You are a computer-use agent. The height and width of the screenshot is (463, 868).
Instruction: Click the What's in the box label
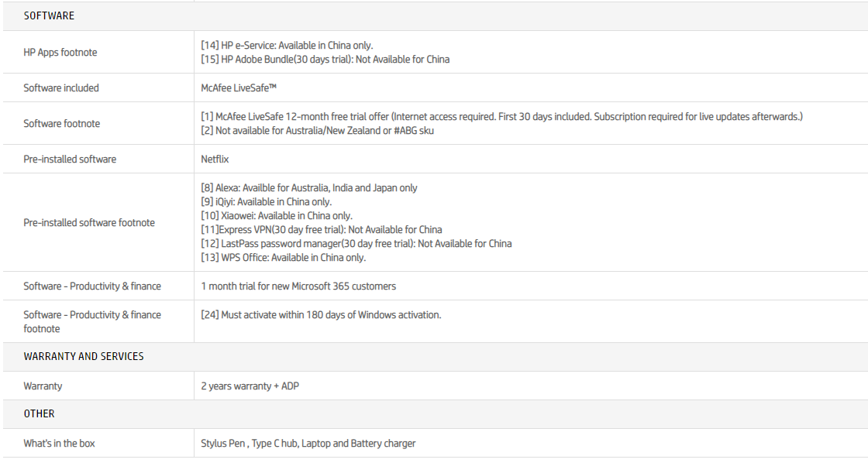click(x=59, y=444)
